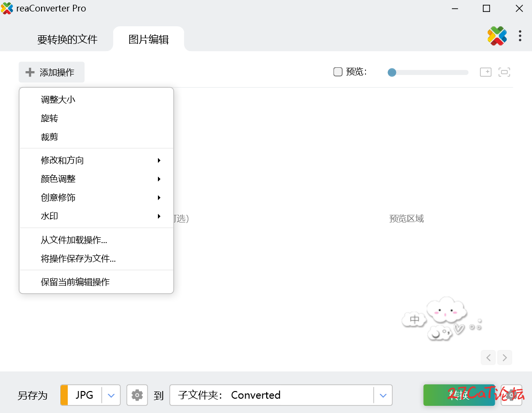Click the plus icon on 添加操作
This screenshot has height=413, width=532.
[x=30, y=72]
